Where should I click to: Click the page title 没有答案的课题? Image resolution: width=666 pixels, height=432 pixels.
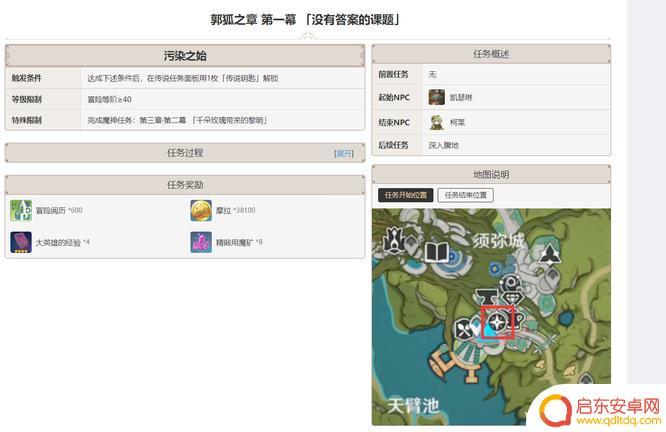point(352,20)
